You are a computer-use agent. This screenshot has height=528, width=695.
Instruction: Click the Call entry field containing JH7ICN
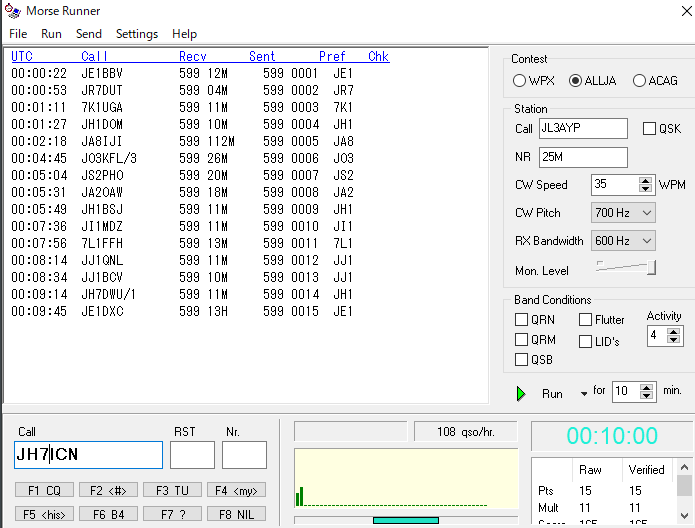point(89,454)
